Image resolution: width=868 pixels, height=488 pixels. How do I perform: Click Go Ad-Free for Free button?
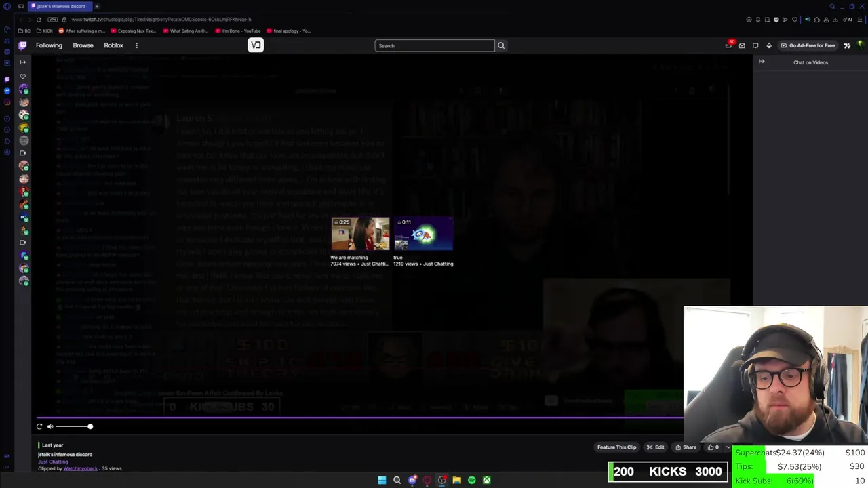point(808,45)
